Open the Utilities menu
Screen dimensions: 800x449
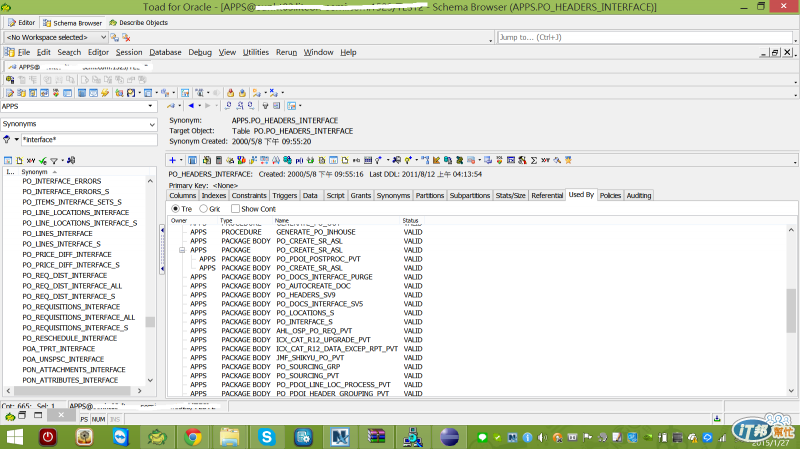256,52
